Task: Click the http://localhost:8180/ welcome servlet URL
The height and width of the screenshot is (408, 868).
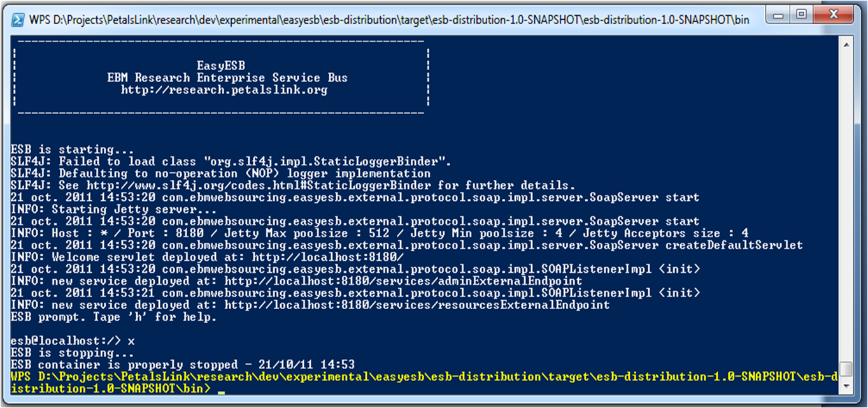Action: (x=328, y=258)
